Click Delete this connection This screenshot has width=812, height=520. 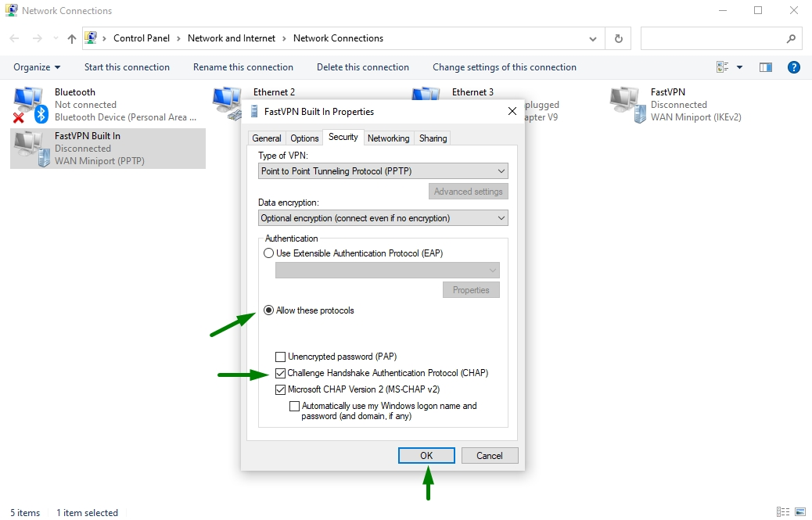click(x=362, y=67)
